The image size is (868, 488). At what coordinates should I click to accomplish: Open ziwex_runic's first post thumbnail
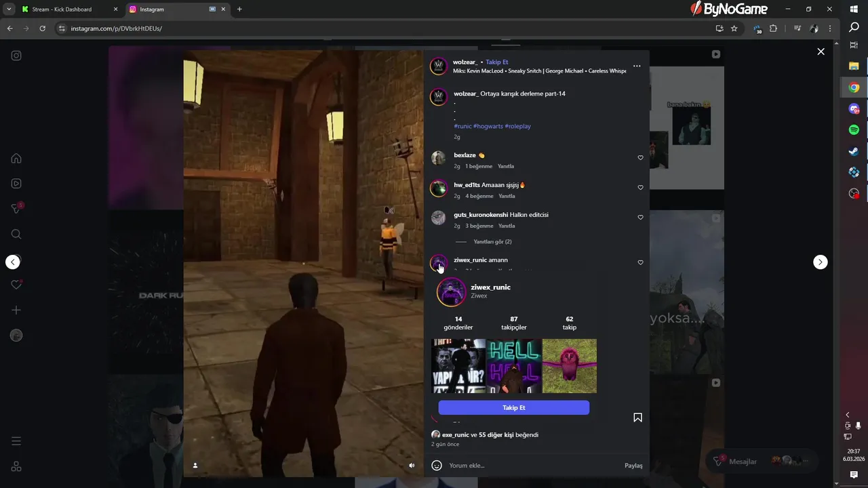tap(458, 366)
